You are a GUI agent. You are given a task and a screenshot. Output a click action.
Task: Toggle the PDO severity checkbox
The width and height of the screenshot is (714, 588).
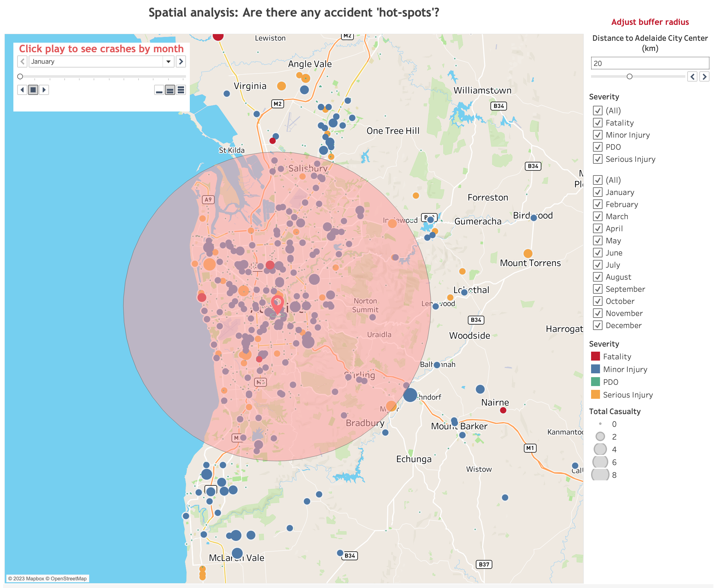[x=597, y=147]
